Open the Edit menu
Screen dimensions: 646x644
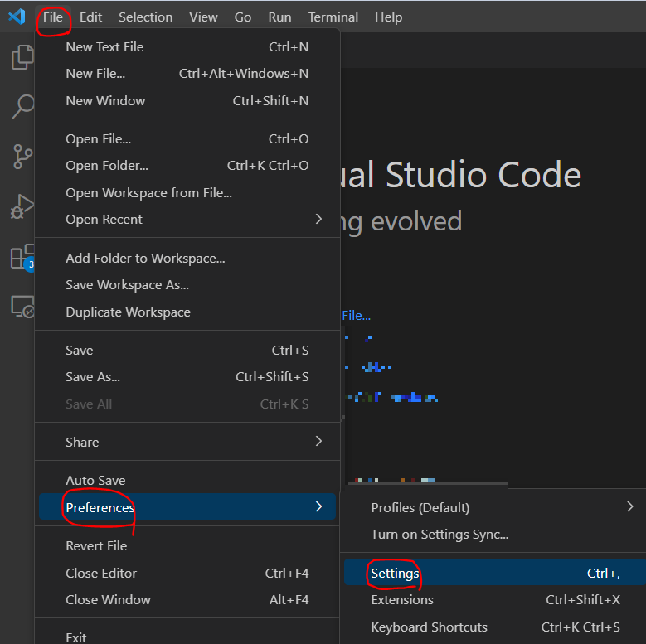coord(90,17)
